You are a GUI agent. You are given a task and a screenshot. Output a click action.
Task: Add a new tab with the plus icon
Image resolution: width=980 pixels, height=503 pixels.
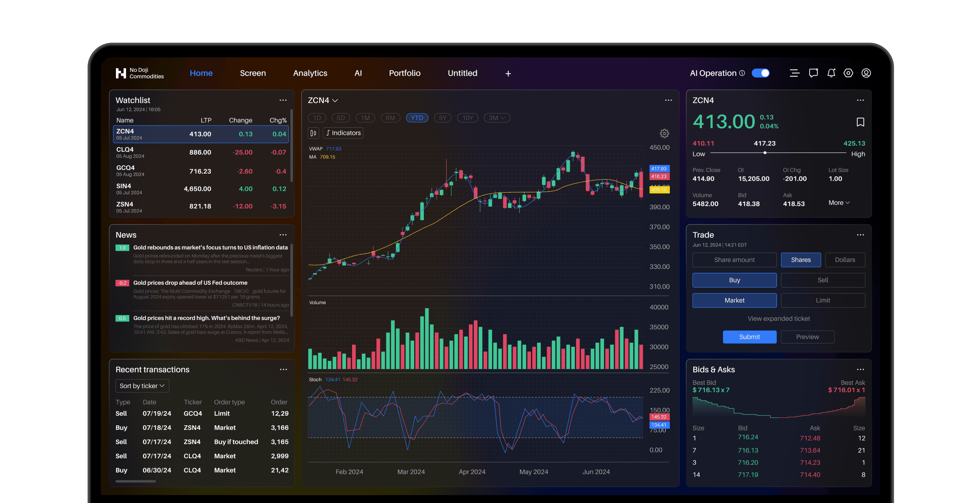pyautogui.click(x=508, y=73)
